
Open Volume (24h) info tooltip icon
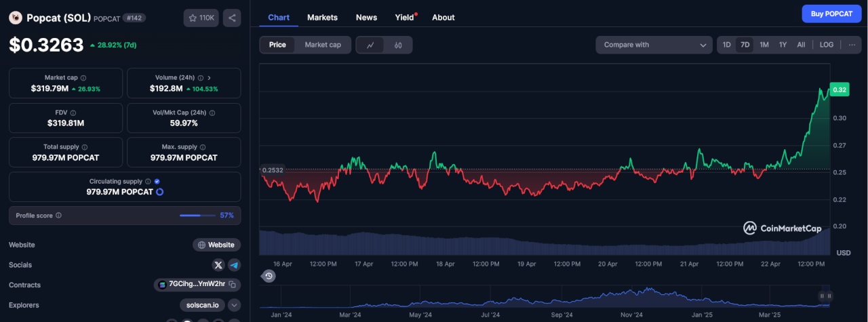[x=199, y=78]
